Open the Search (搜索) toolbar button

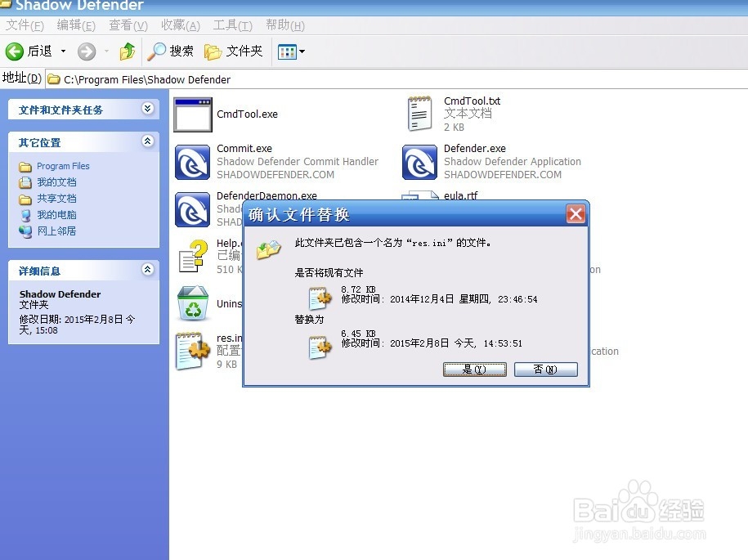[170, 51]
